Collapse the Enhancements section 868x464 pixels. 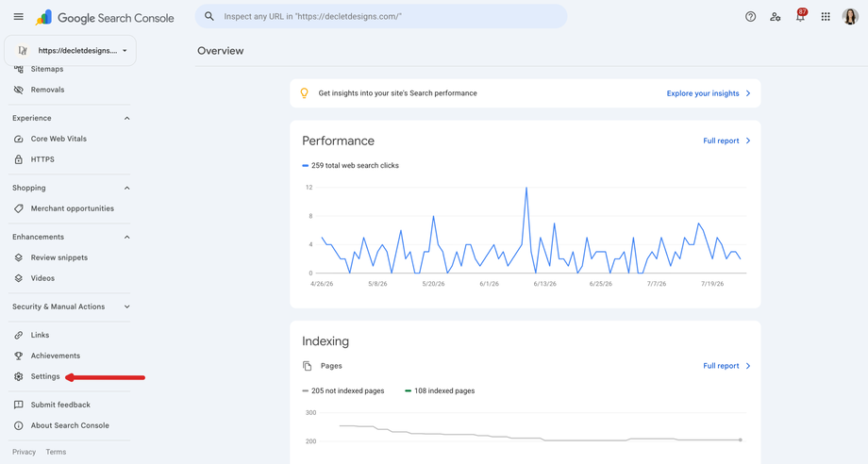pos(126,238)
